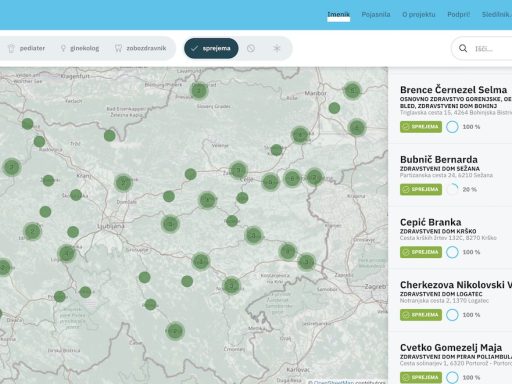Click SPREJEMA badge for Brence Černezel Selma
512x384 pixels.
pyautogui.click(x=421, y=127)
